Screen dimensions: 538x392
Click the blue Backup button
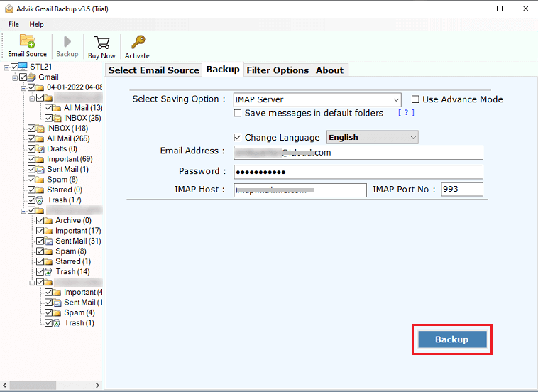pos(452,339)
